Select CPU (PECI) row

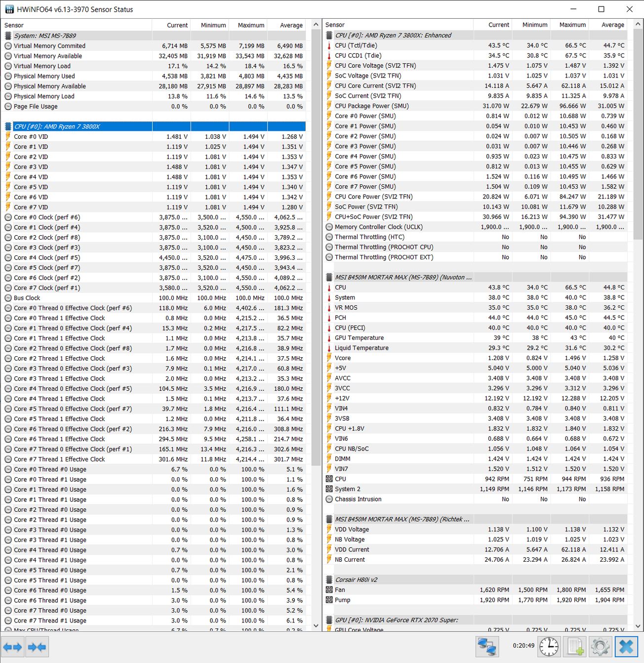(x=476, y=328)
